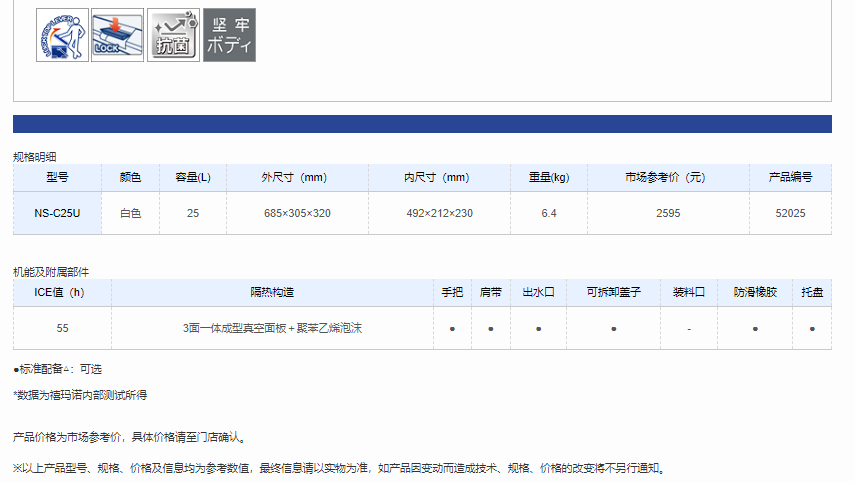Viewport: 861px width, 483px height.
Task: Select the product number 52025
Action: coord(790,213)
